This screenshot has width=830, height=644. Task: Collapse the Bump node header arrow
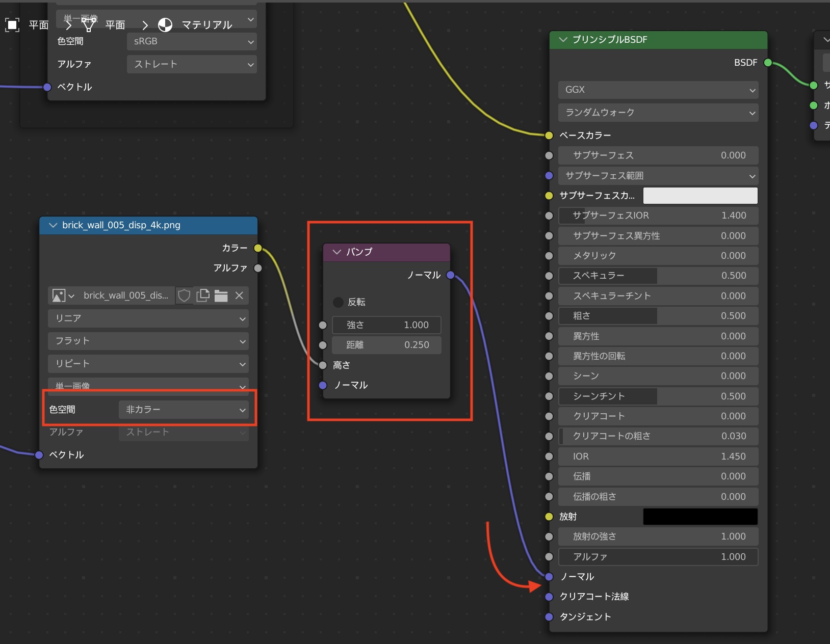pos(336,252)
